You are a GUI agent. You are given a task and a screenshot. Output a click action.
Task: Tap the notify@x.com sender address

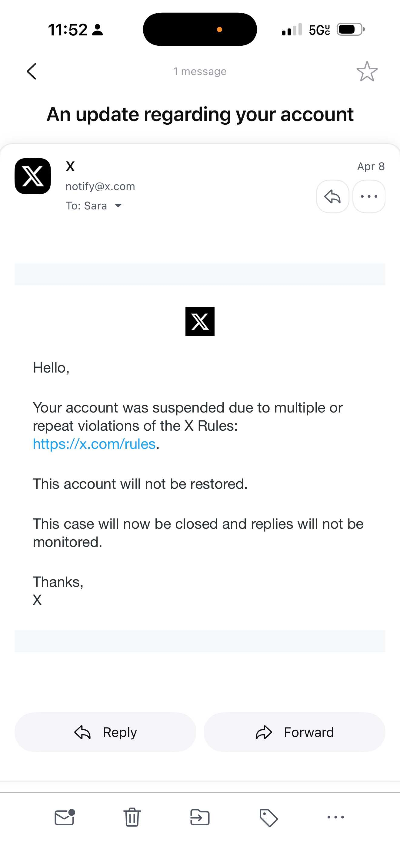[x=100, y=186]
